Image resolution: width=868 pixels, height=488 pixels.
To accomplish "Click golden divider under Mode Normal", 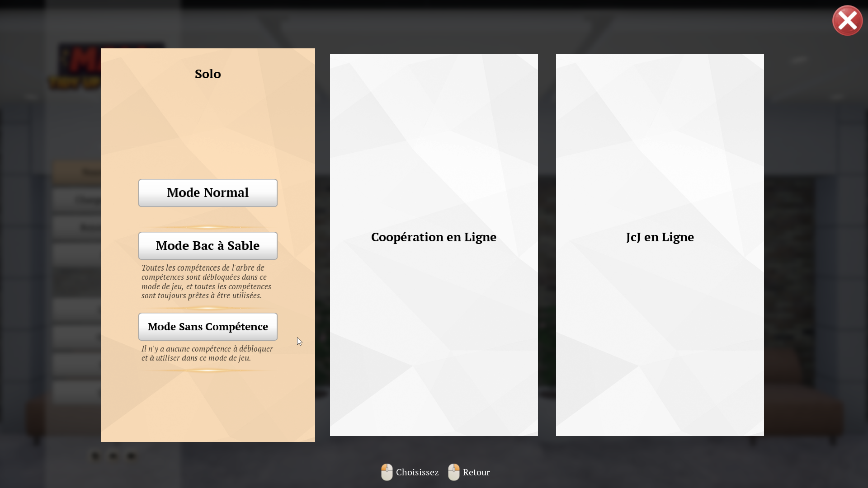I will pos(208,227).
